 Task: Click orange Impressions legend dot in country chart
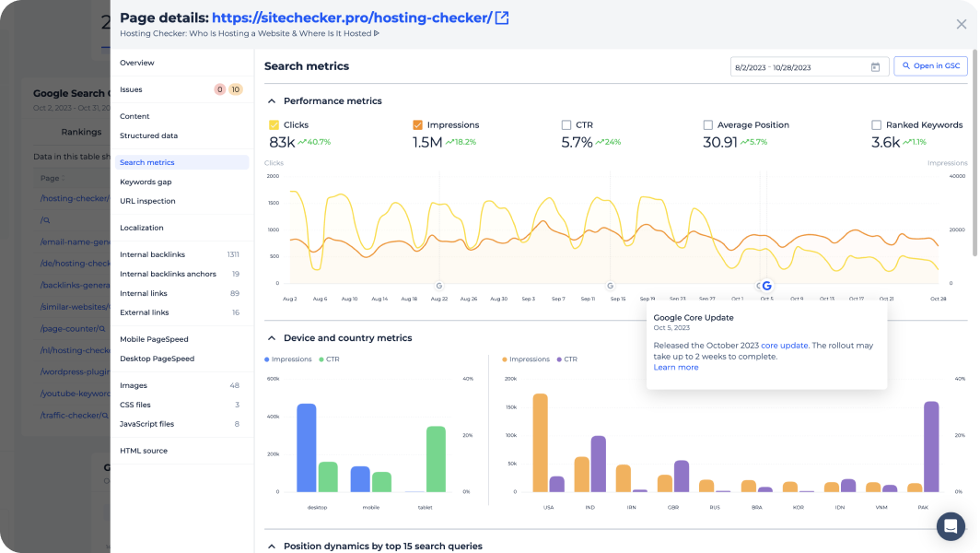pos(505,359)
